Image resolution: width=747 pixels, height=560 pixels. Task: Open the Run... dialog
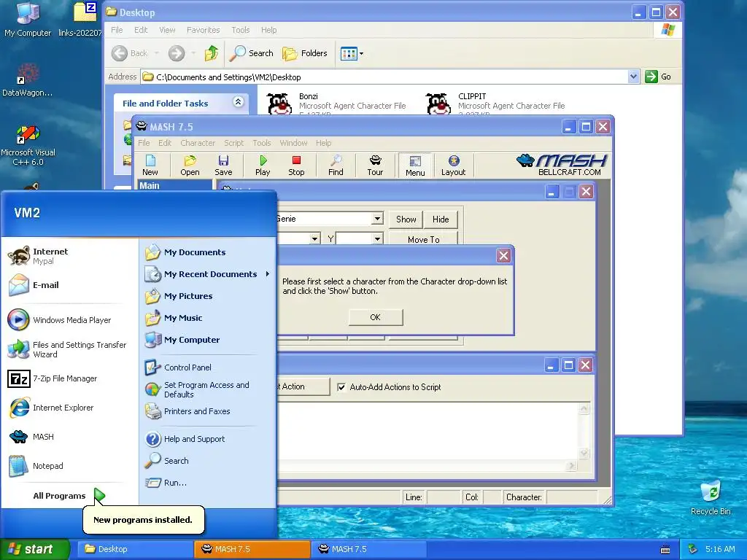pyautogui.click(x=166, y=483)
